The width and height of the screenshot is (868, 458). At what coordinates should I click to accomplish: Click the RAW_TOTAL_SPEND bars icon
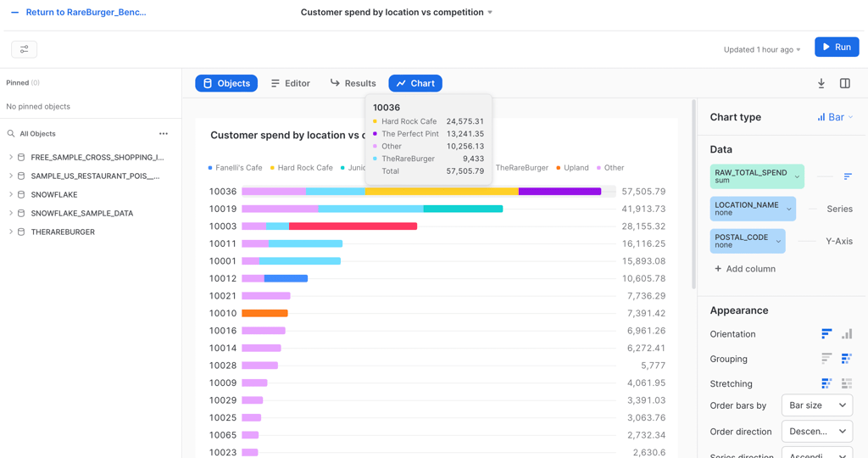848,176
